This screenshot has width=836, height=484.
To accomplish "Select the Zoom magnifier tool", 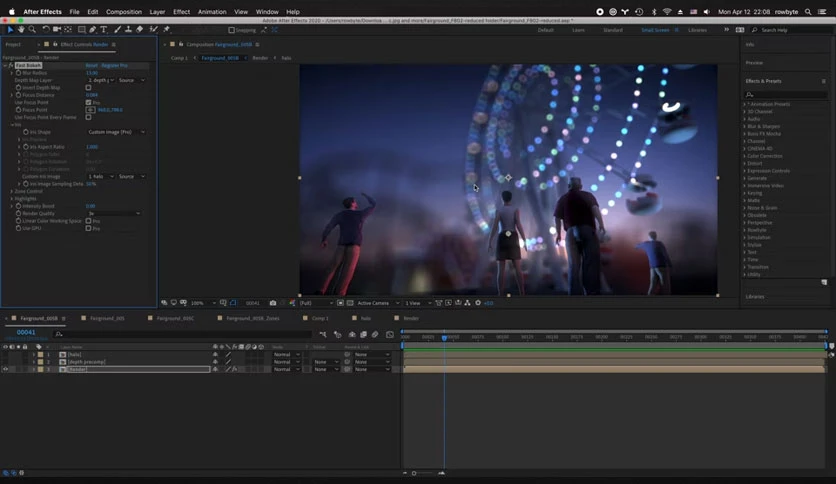I will point(33,30).
